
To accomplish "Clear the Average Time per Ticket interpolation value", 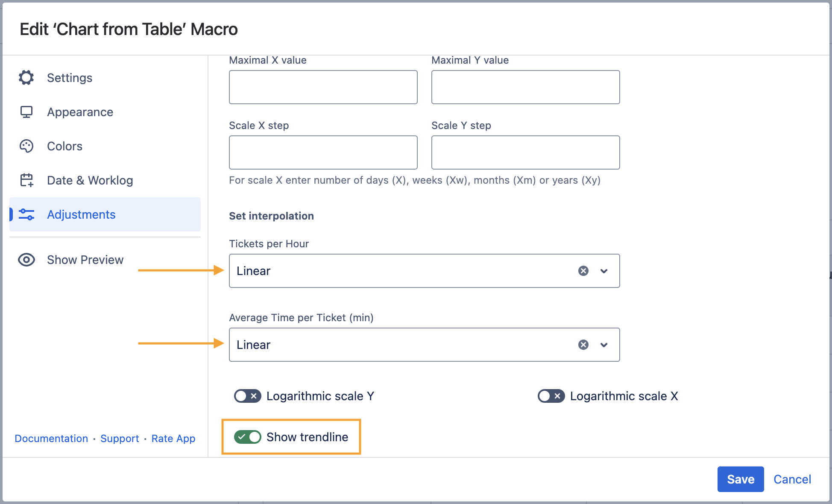I will 583,345.
